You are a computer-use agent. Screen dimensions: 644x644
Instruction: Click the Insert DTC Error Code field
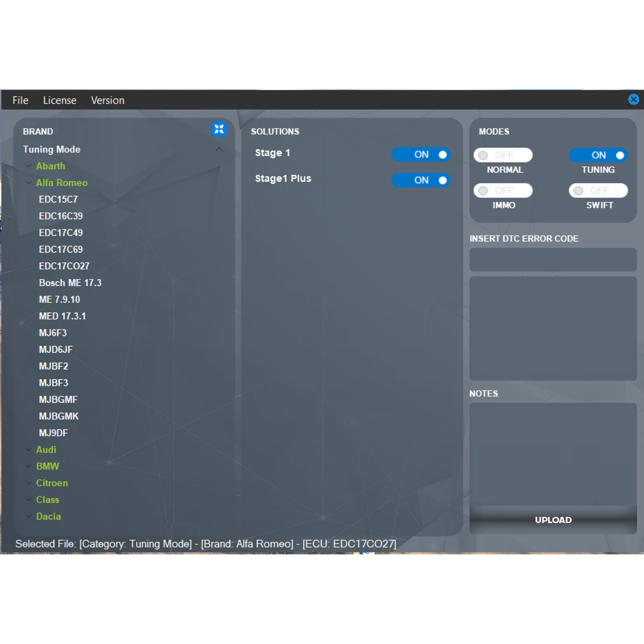point(553,260)
